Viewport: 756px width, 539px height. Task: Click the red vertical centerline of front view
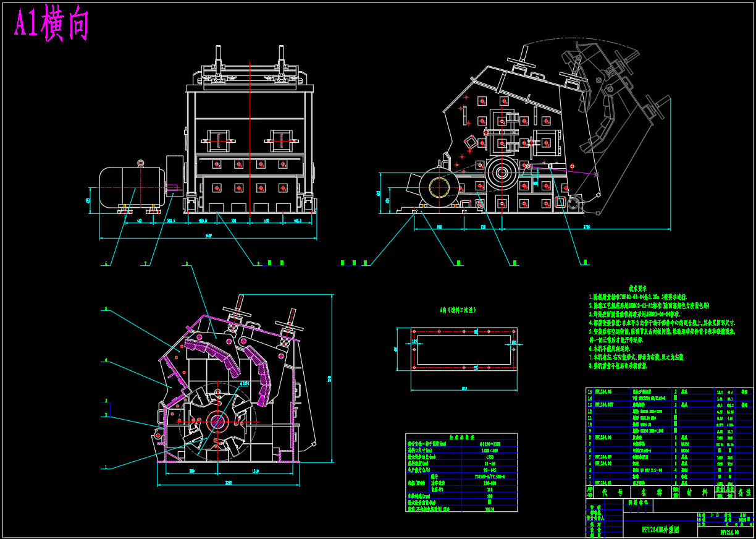point(250,138)
